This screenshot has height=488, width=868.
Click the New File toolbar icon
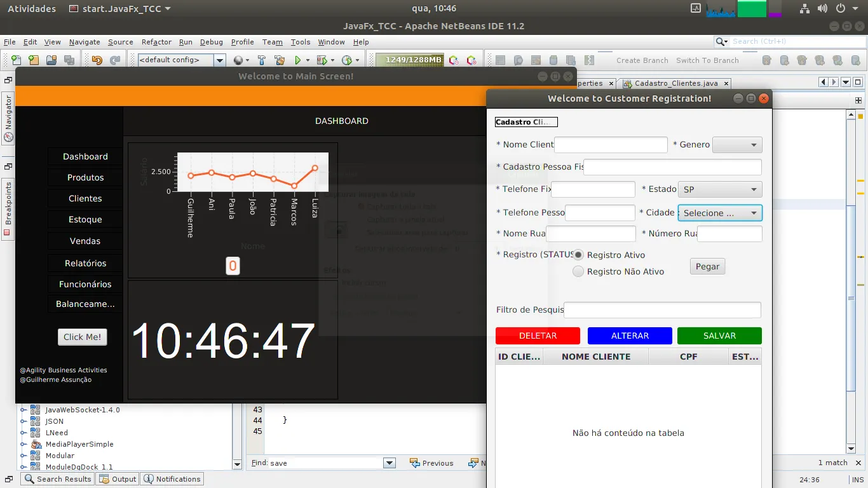click(17, 60)
